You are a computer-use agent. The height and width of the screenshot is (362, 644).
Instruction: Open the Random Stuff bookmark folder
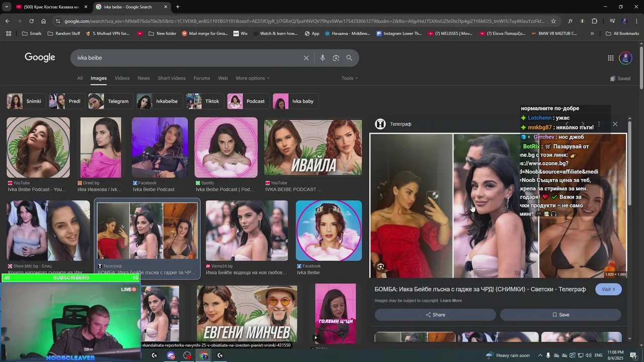63,34
